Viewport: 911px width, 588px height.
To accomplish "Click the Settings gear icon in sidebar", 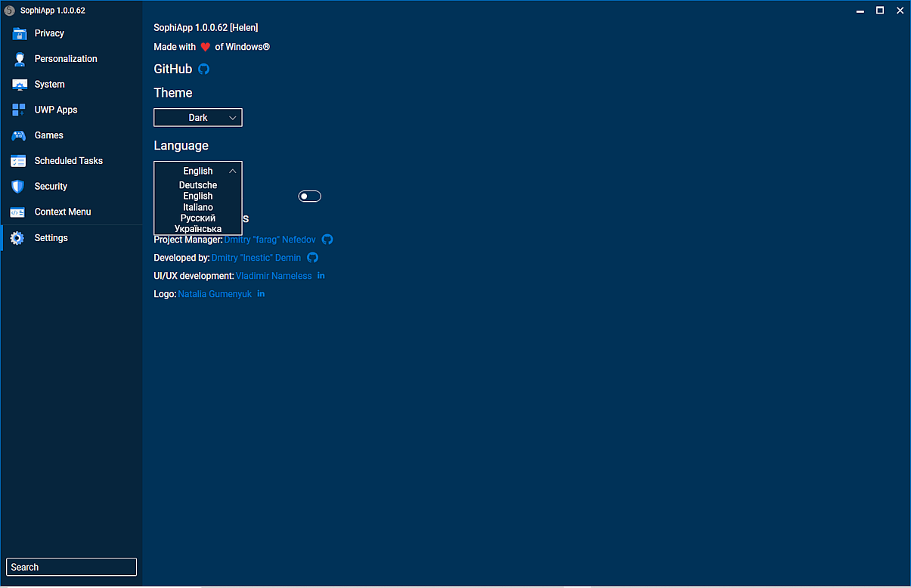I will pos(17,238).
